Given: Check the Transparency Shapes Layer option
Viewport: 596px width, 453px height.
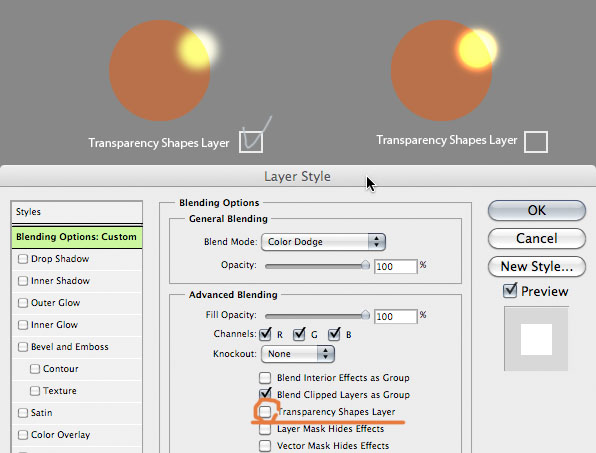Looking at the screenshot, I should click(x=265, y=412).
